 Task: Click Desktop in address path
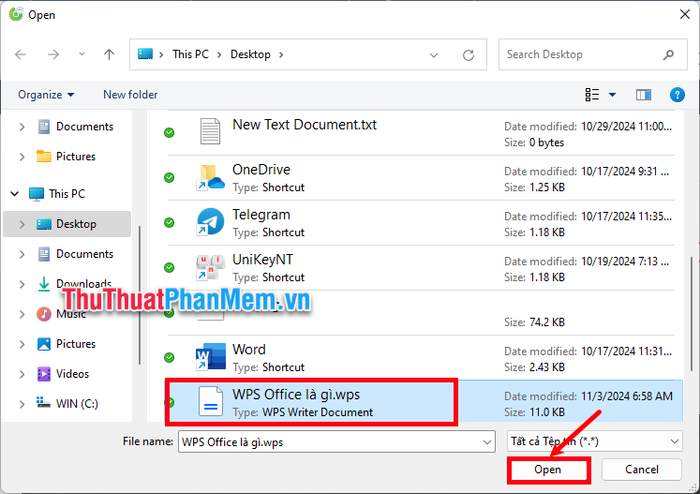250,54
